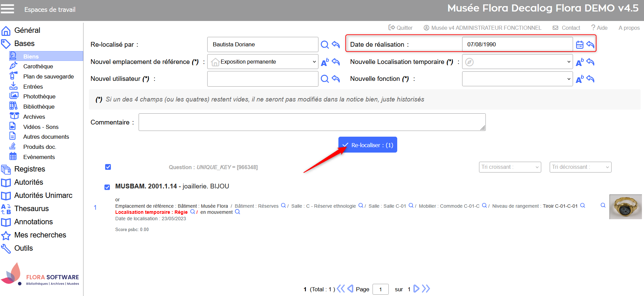This screenshot has width=644, height=296.
Task: Expand the Nouvel emplacement de référence dropdown
Action: (x=263, y=62)
